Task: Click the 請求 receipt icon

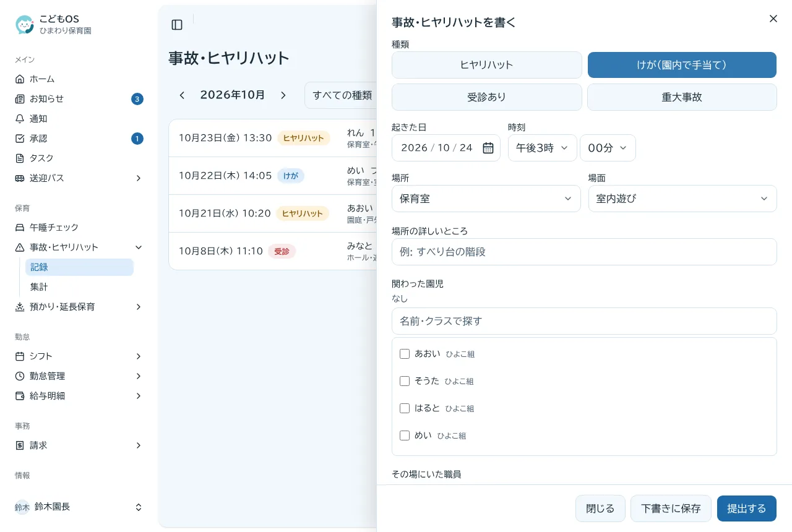Action: coord(20,445)
